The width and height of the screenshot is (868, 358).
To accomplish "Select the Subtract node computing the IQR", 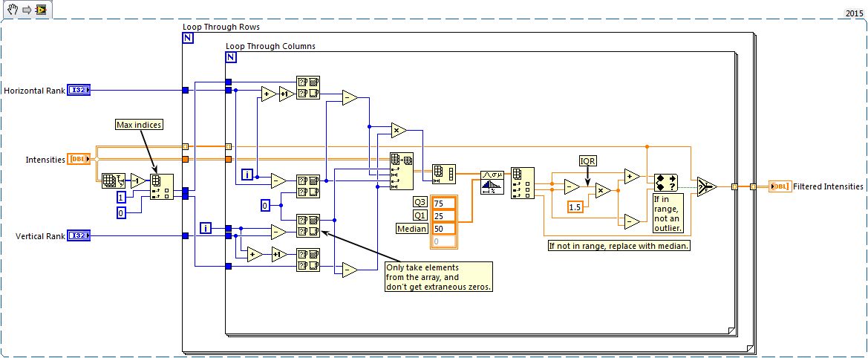I will (572, 186).
